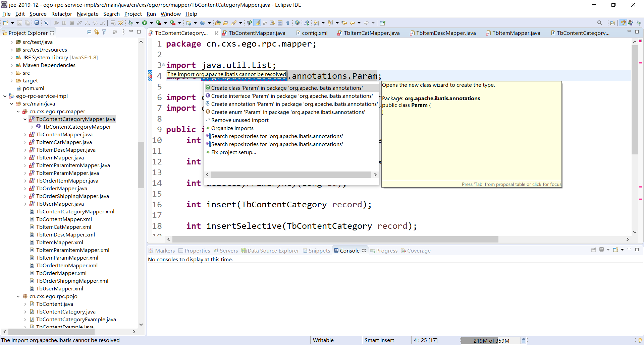Click the External Tools run icon

click(173, 23)
